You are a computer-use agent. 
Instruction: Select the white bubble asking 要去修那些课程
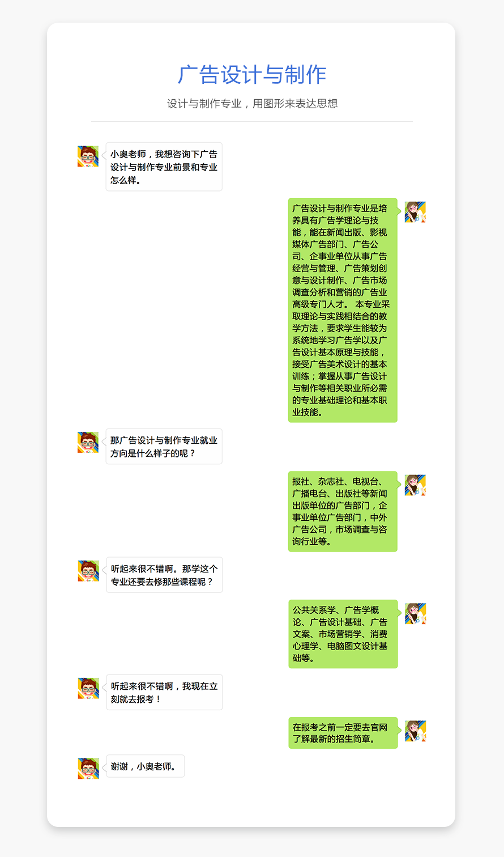(164, 575)
